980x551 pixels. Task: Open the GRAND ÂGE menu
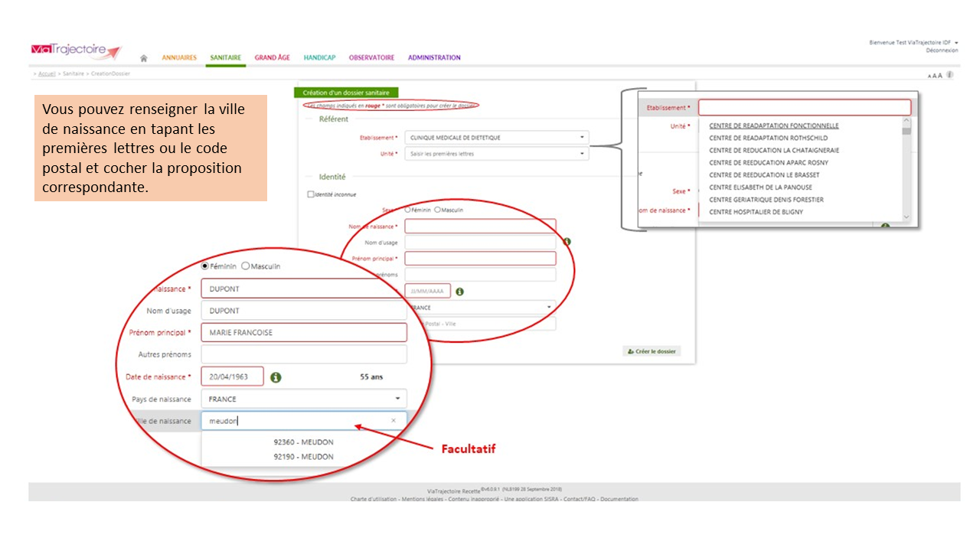pos(272,58)
